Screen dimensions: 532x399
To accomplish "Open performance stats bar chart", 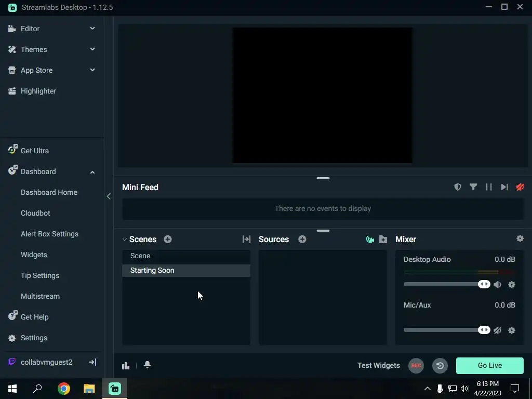I will click(x=126, y=365).
